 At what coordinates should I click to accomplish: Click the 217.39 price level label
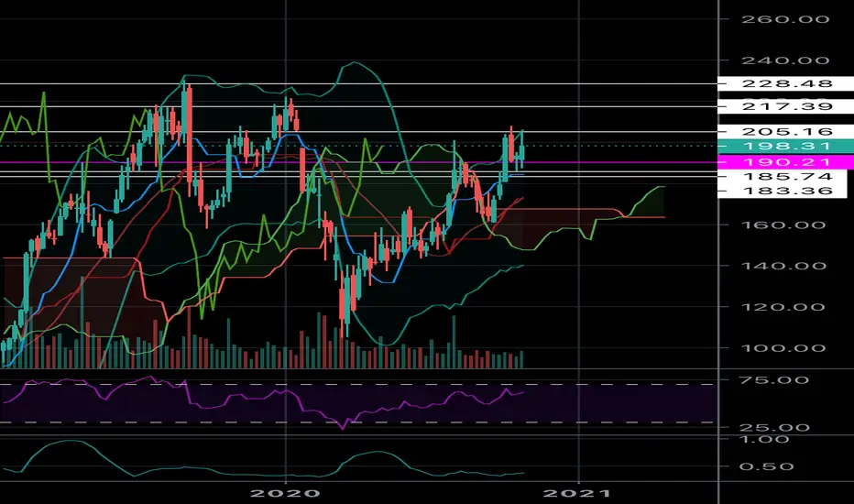pos(786,106)
